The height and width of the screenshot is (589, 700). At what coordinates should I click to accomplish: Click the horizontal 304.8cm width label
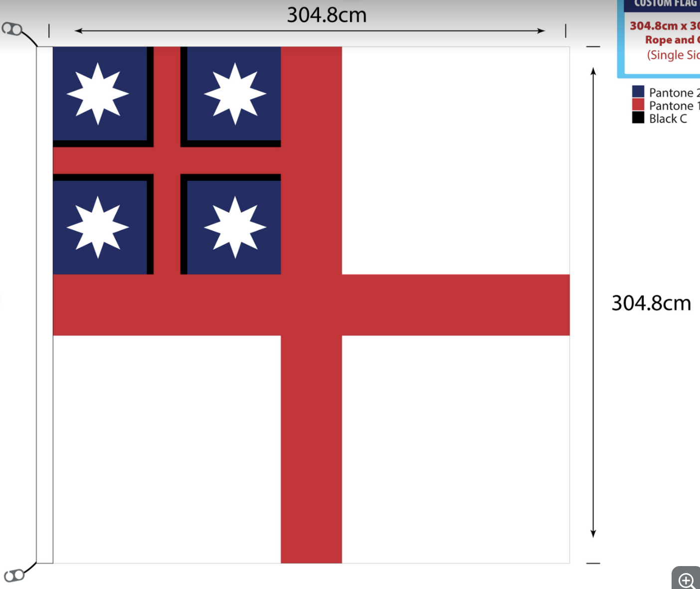327,15
